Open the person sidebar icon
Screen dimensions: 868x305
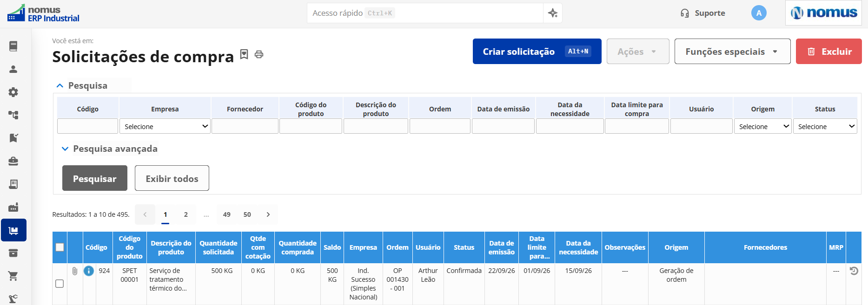pos(13,69)
